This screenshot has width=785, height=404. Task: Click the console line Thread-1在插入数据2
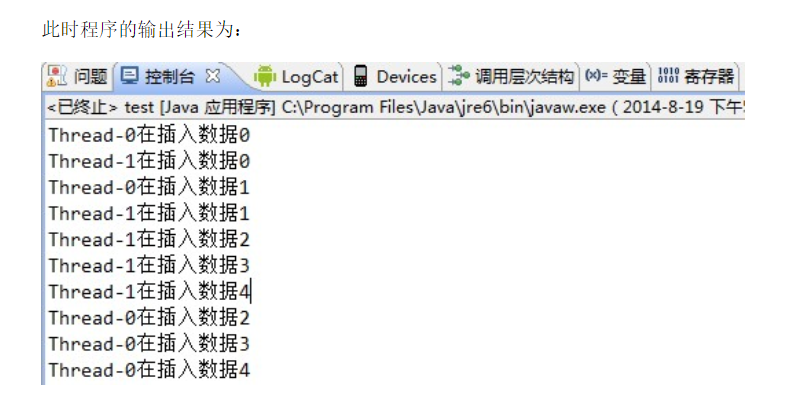click(x=149, y=239)
